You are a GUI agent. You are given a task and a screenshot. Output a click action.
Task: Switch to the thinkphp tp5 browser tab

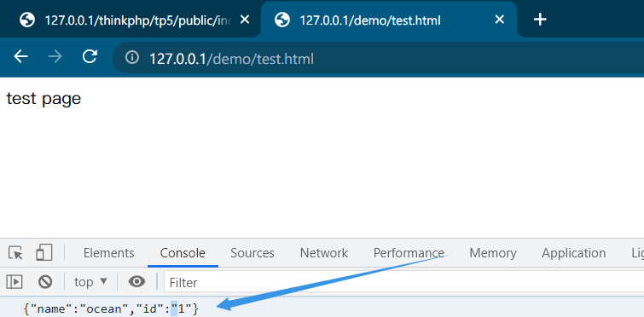[130, 20]
